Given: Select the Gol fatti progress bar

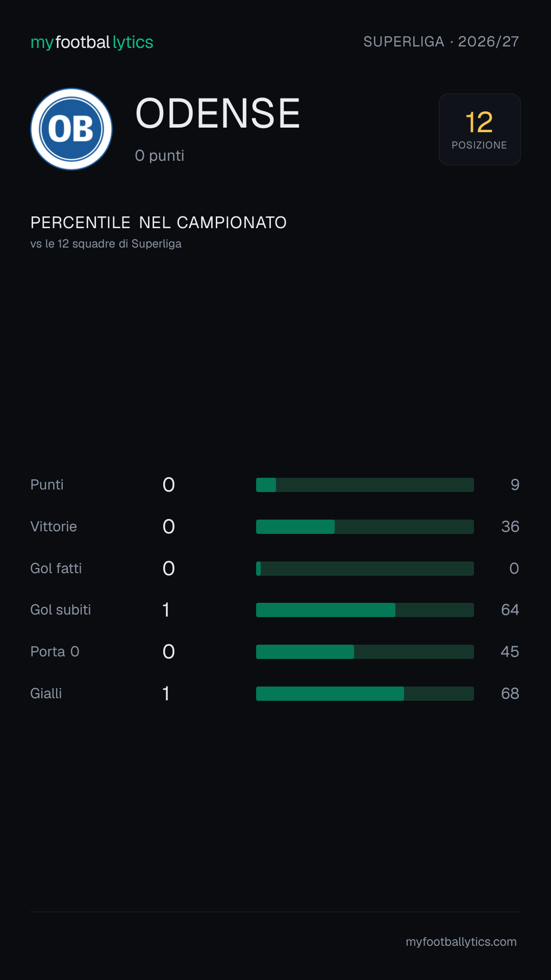Looking at the screenshot, I should point(365,569).
